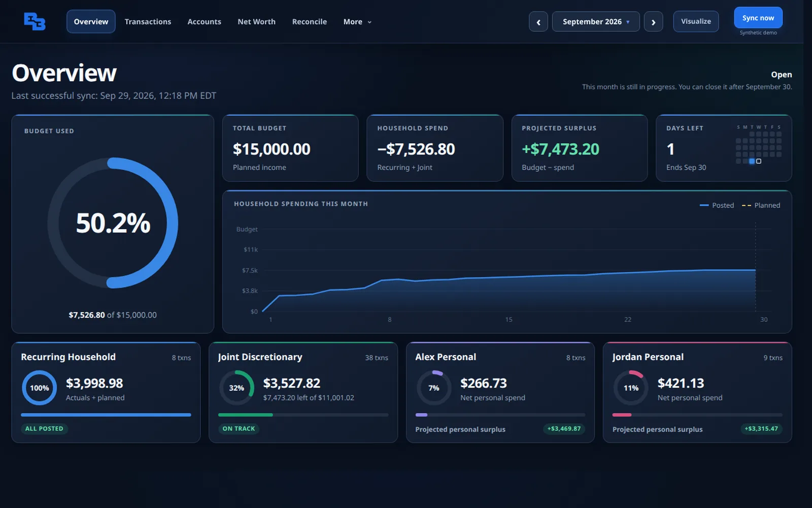This screenshot has width=812, height=508.
Task: Toggle the Posted series legend
Action: point(717,205)
